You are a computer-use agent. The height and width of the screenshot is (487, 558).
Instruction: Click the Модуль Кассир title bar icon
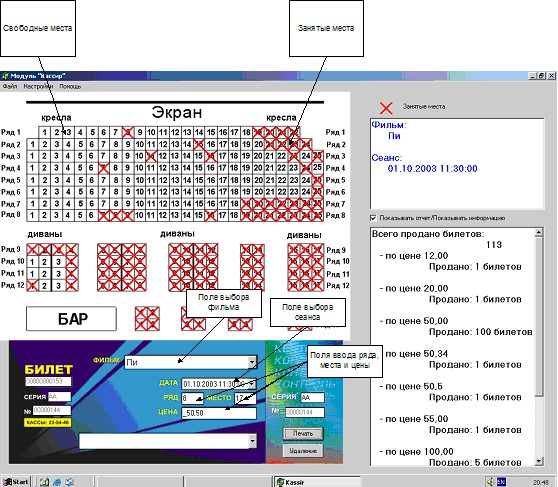(x=5, y=76)
